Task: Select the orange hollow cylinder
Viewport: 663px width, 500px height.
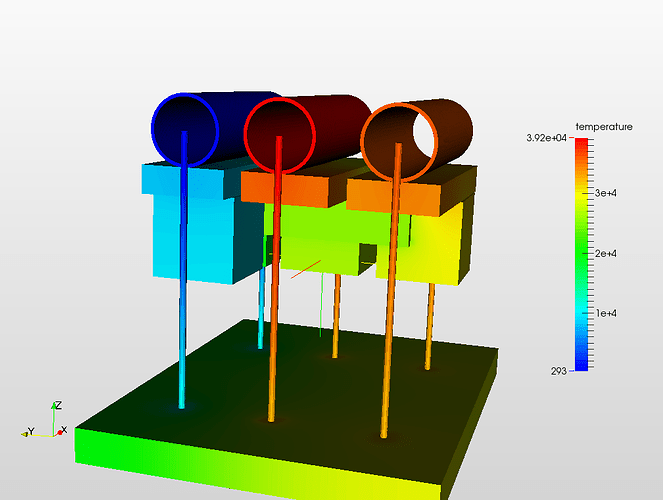Action: tap(416, 141)
